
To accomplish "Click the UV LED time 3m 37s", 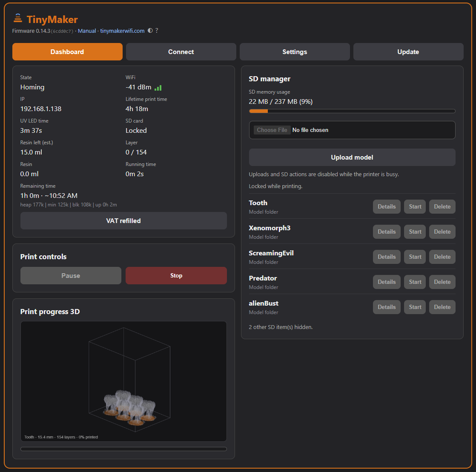I will click(31, 131).
